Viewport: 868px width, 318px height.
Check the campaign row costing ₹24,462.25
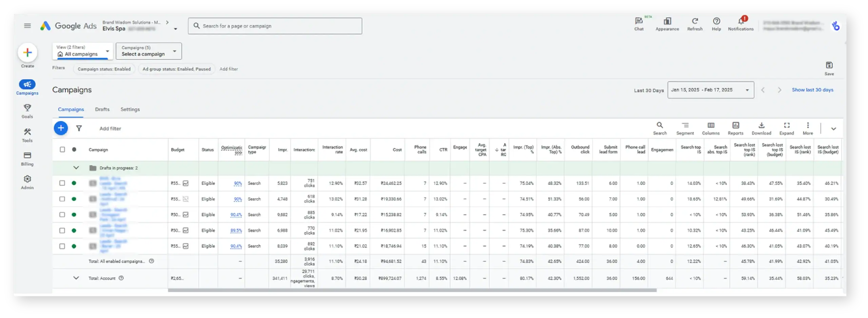coord(62,183)
